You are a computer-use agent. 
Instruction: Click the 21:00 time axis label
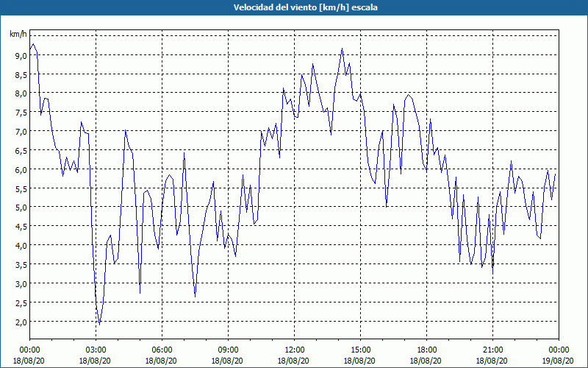click(x=492, y=350)
